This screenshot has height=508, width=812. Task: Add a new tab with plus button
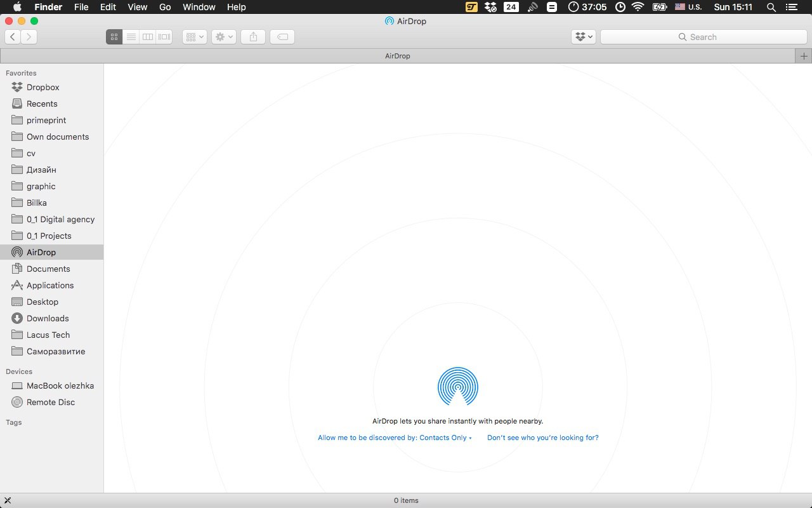point(804,56)
